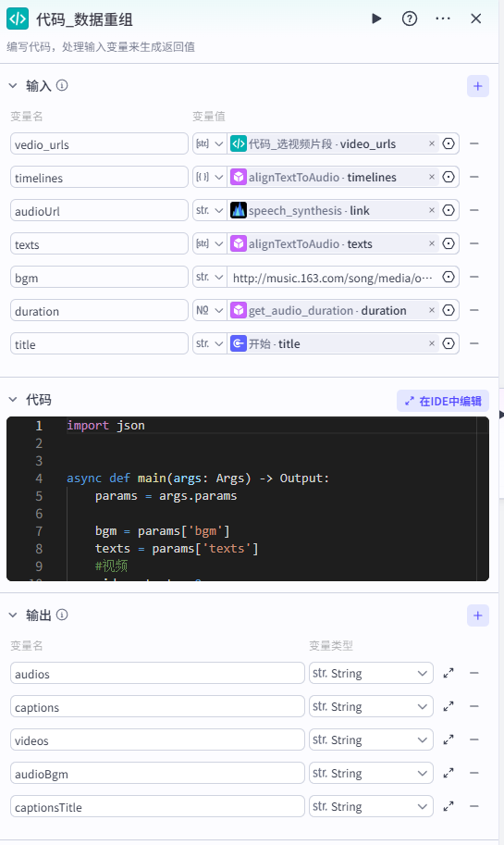
Task: Delete the videos output row
Action: pos(474,739)
